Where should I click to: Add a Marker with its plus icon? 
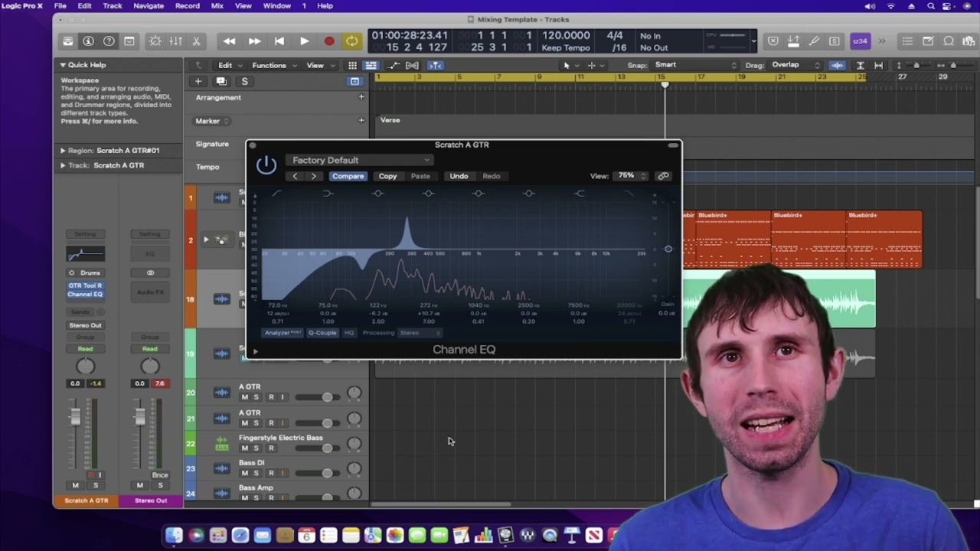coord(361,120)
